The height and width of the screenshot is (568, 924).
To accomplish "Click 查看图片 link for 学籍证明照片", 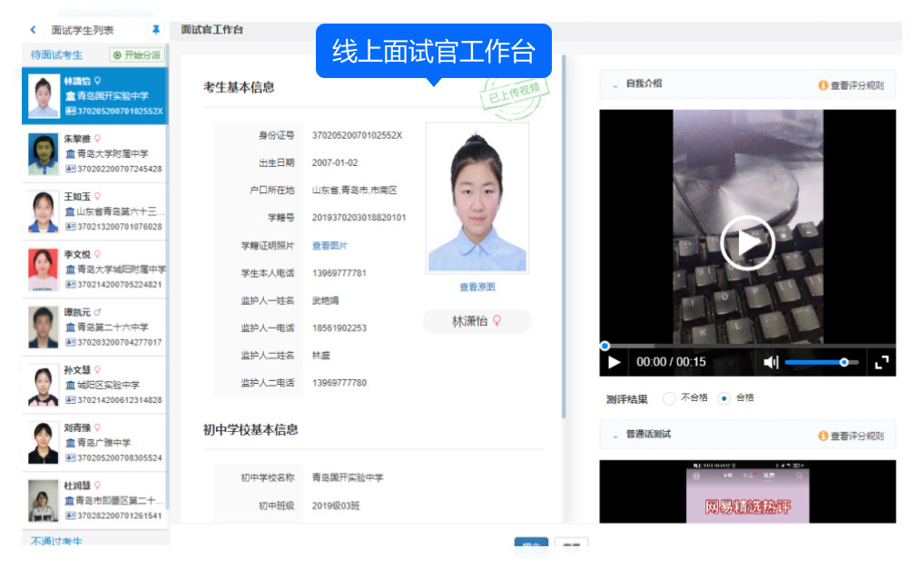I will pyautogui.click(x=329, y=246).
